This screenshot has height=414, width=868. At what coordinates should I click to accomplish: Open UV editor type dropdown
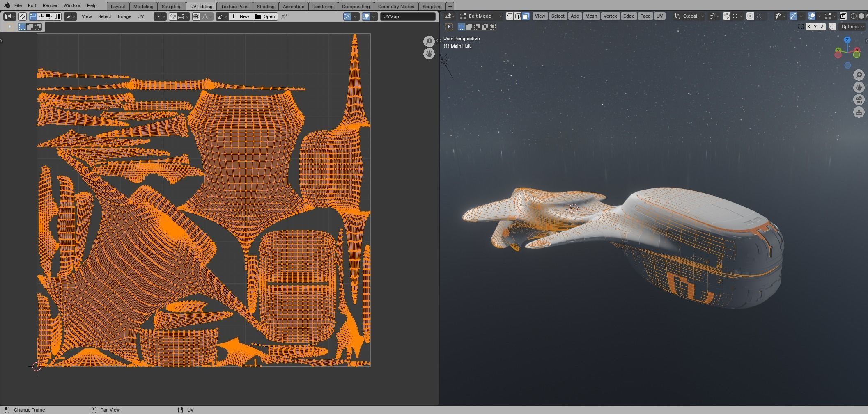click(9, 16)
